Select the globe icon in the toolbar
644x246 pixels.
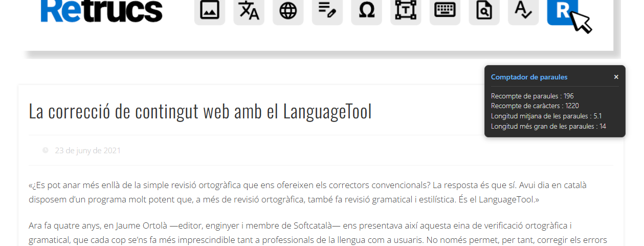coord(288,11)
